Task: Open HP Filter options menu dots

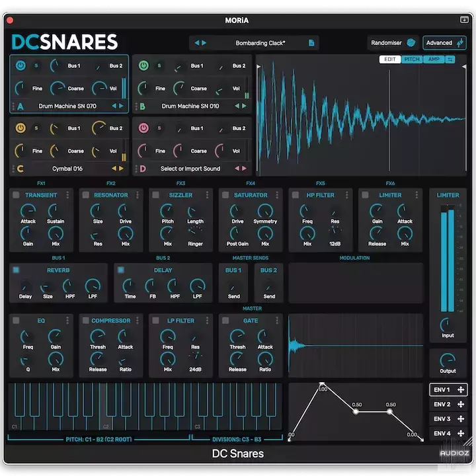Action: [x=346, y=195]
